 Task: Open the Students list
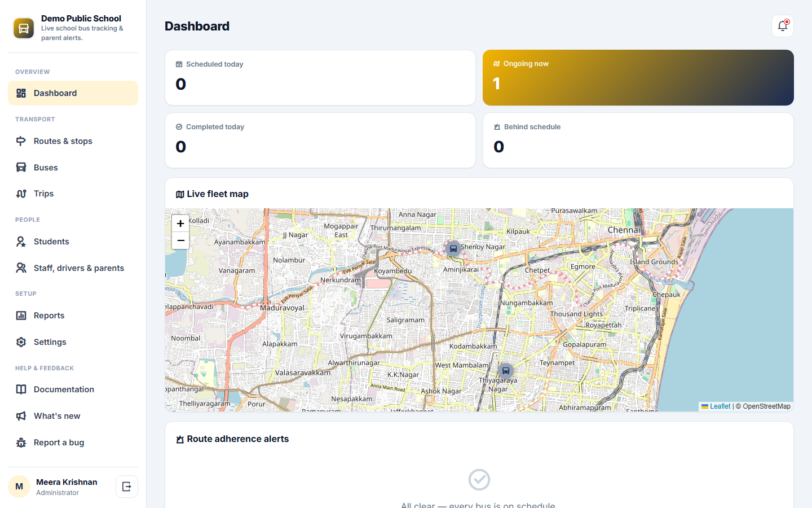click(x=73, y=242)
